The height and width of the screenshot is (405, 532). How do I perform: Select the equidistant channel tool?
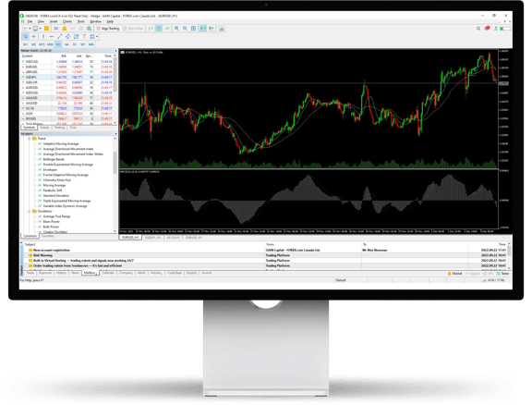[67, 36]
